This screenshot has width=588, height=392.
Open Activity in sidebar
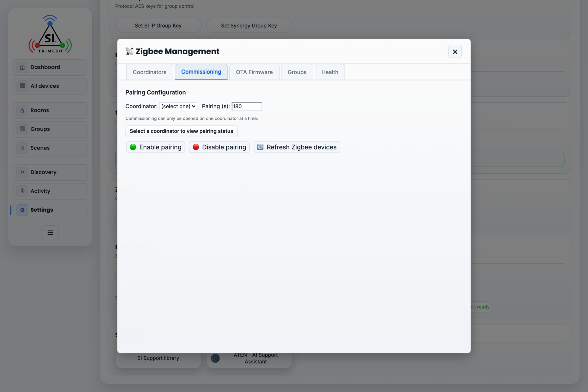50,191
